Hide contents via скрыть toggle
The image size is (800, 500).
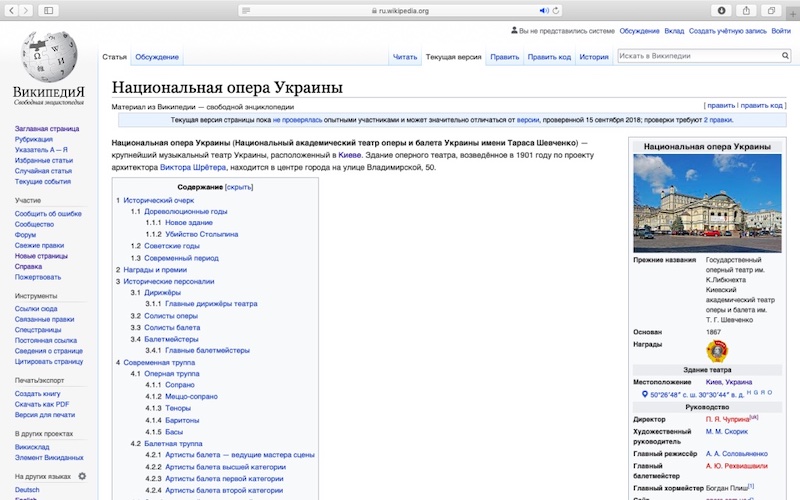pyautogui.click(x=239, y=187)
